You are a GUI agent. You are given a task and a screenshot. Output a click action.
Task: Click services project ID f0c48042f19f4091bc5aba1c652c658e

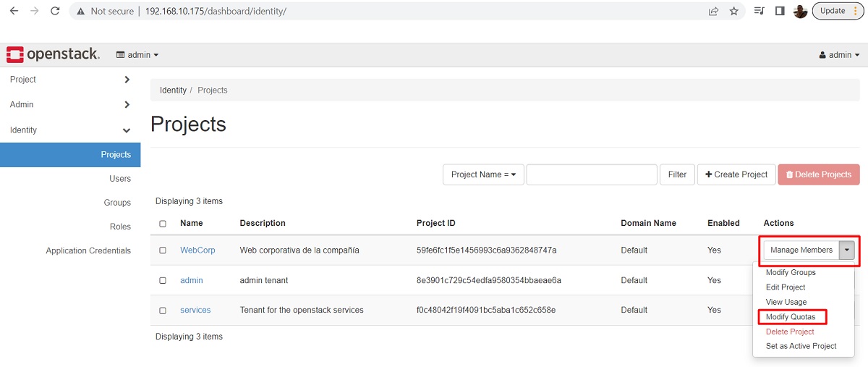(486, 311)
